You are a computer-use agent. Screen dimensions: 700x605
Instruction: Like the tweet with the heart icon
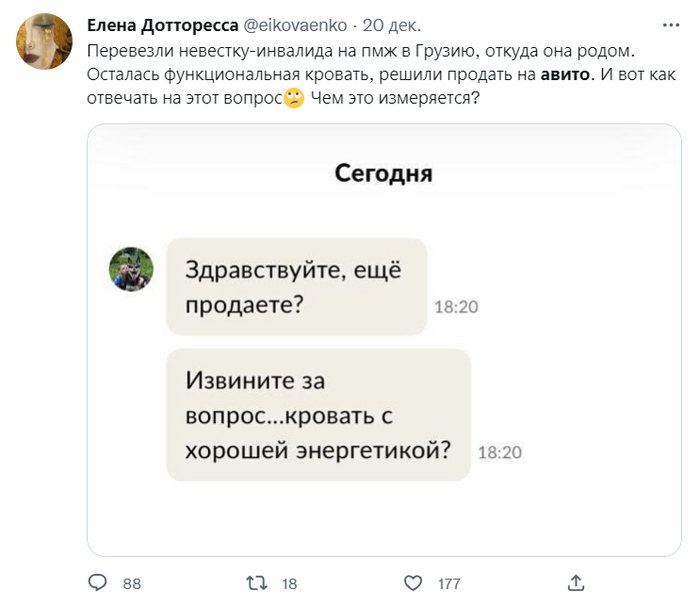412,582
